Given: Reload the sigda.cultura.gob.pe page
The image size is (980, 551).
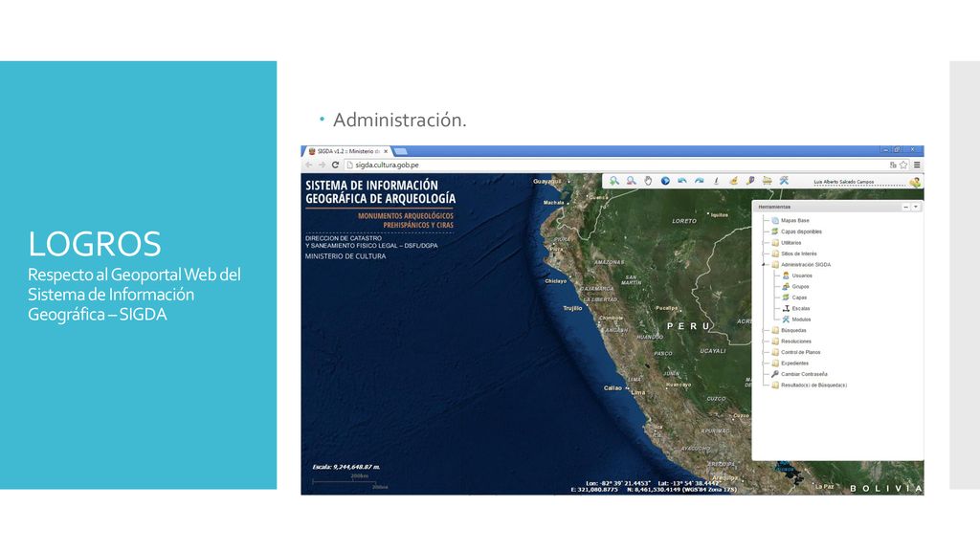Looking at the screenshot, I should (x=335, y=165).
